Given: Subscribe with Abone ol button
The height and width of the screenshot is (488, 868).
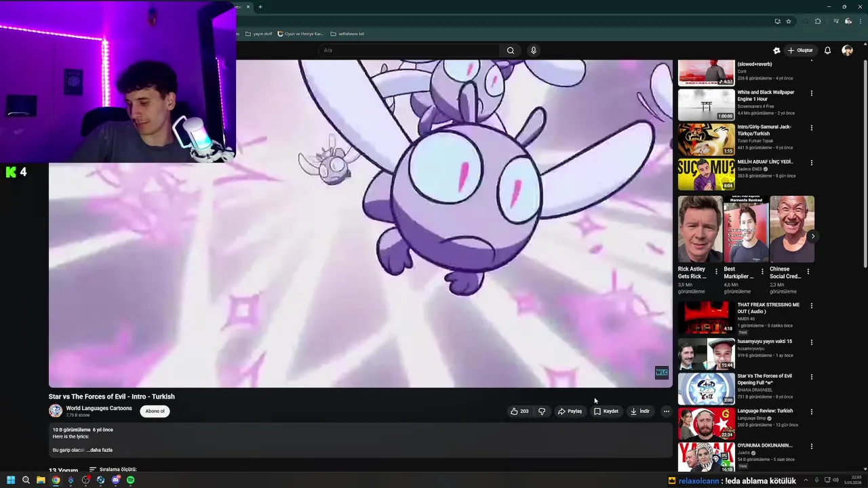Looking at the screenshot, I should pyautogui.click(x=155, y=411).
